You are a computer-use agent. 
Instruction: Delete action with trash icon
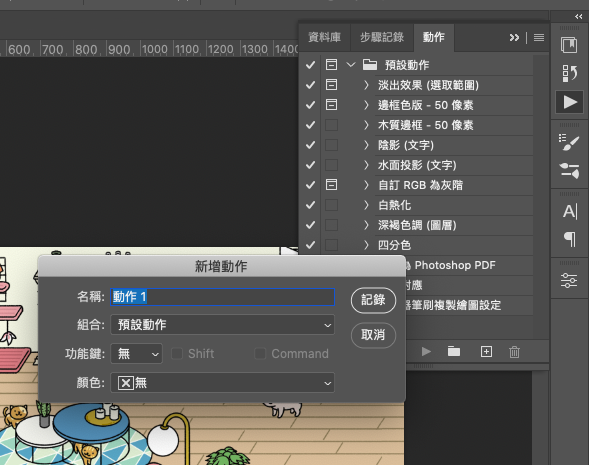[x=514, y=352]
